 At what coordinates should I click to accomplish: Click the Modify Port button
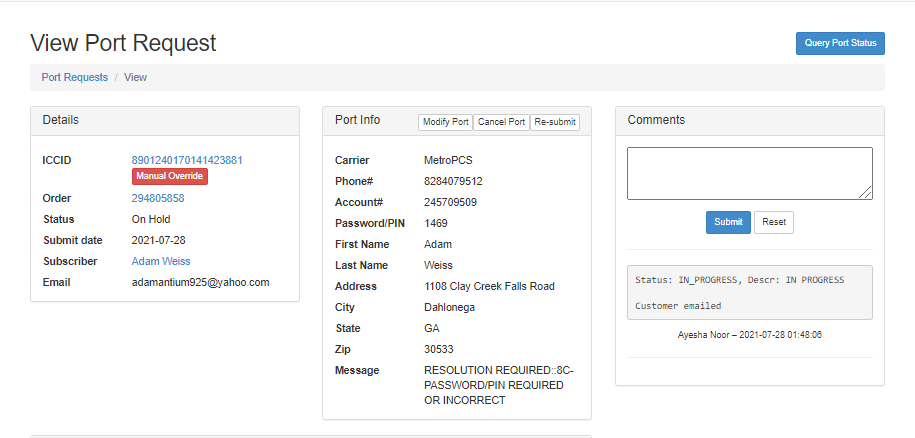click(x=445, y=122)
